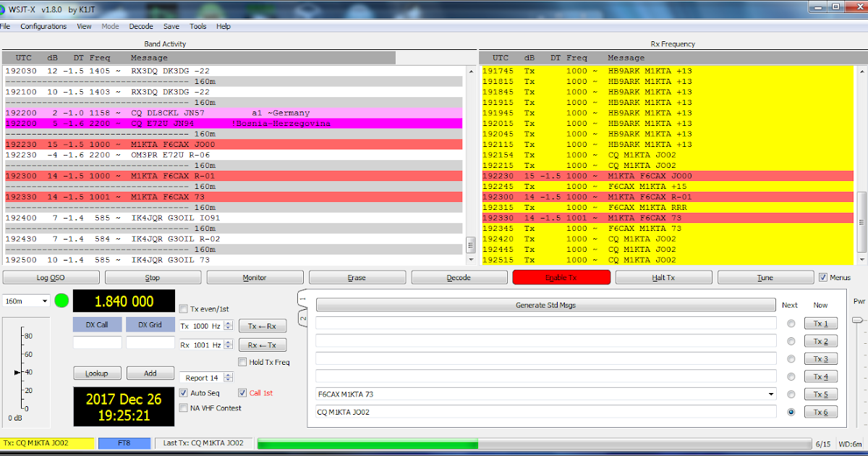Enable NA VHF Contest mode
The height and width of the screenshot is (456, 868).
(x=184, y=408)
